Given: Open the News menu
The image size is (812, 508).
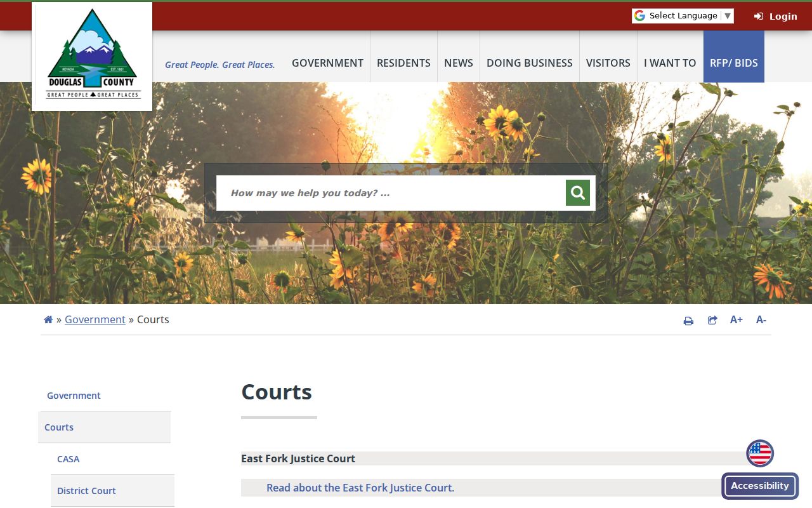Looking at the screenshot, I should (x=459, y=63).
